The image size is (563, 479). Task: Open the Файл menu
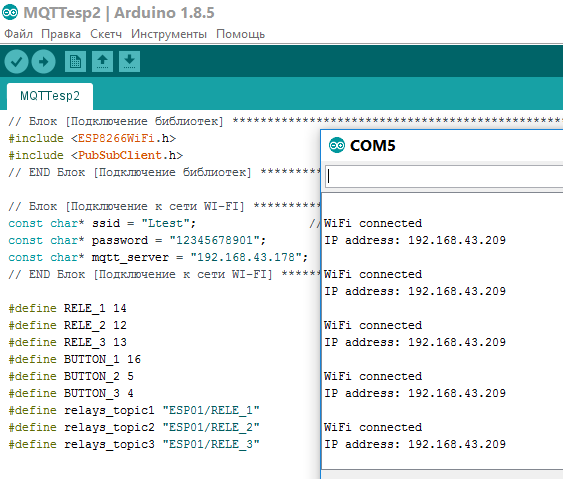point(18,34)
